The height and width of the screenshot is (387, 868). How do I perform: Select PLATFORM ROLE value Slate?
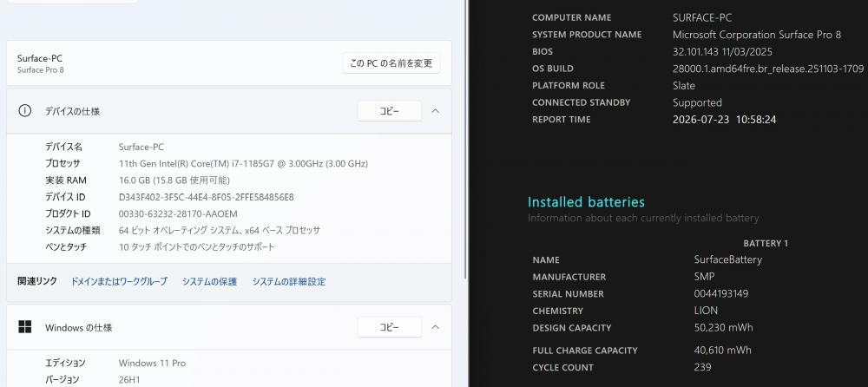[684, 85]
